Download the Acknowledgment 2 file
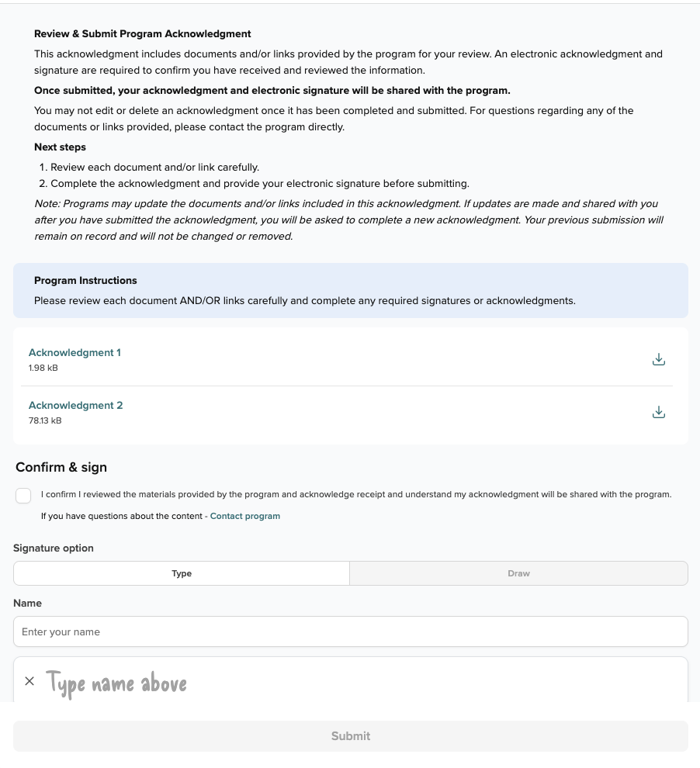 (658, 412)
